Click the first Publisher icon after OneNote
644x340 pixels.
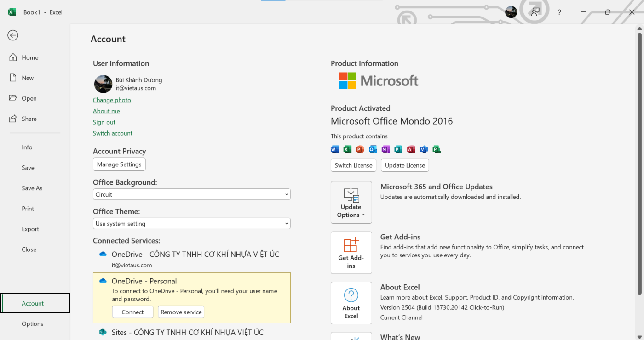pyautogui.click(x=398, y=149)
